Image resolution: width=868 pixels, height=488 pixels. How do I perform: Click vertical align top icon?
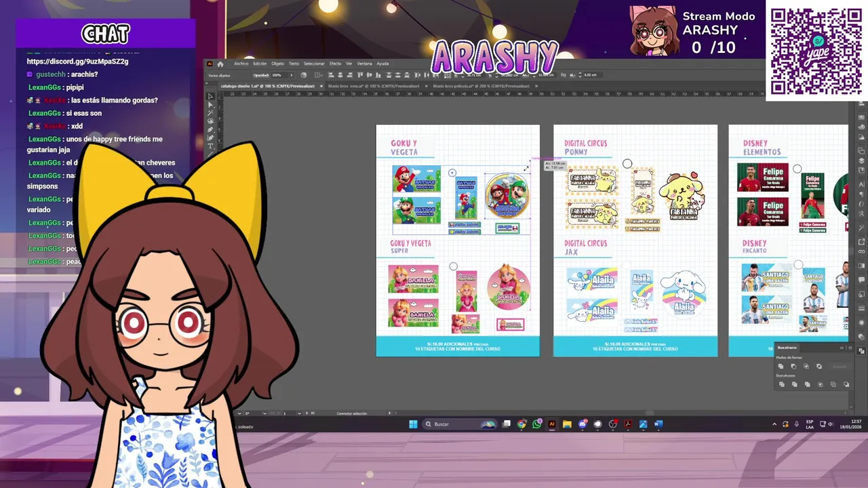tap(360, 75)
